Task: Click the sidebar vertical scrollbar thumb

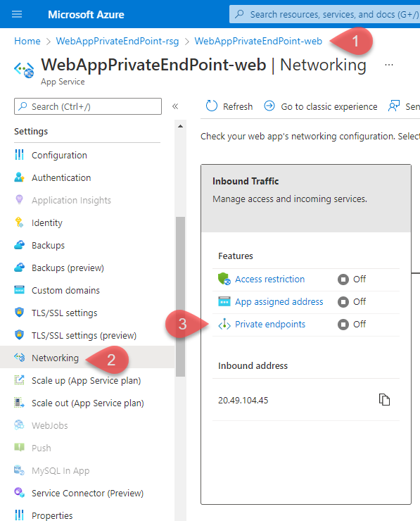Action: tap(180, 296)
